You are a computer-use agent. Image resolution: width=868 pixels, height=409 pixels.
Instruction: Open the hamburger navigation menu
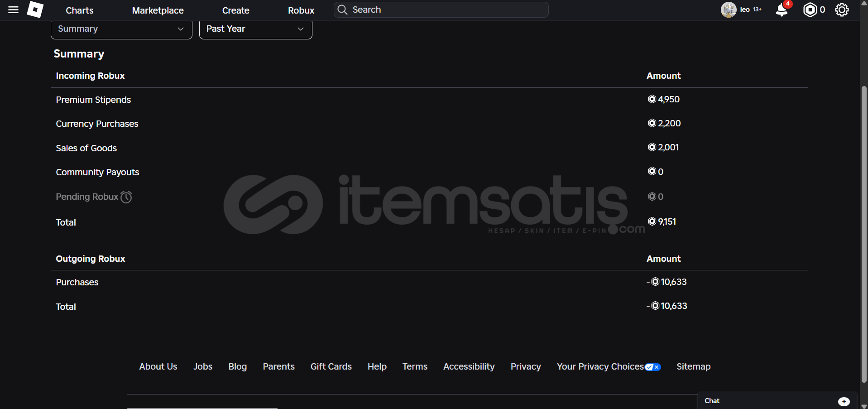pyautogui.click(x=14, y=10)
